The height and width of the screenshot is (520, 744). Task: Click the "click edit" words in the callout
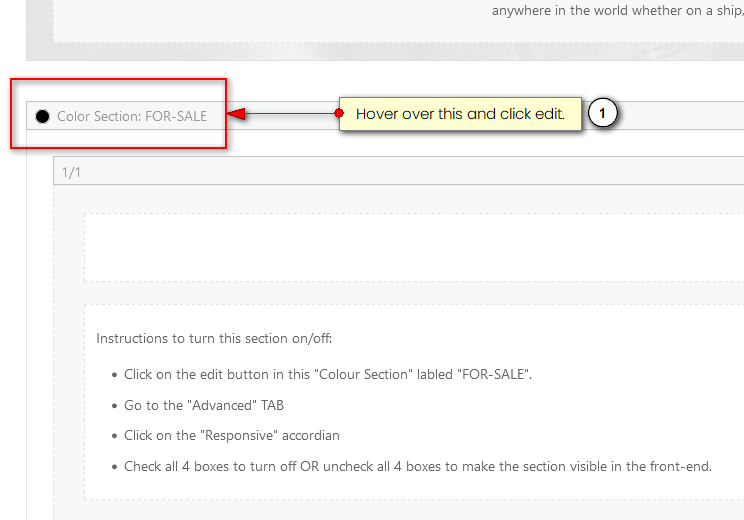(x=532, y=114)
